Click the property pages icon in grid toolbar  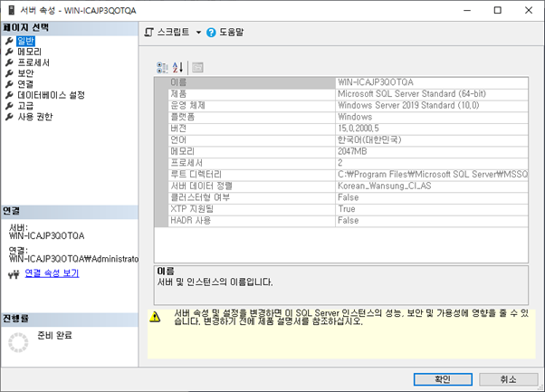click(197, 67)
